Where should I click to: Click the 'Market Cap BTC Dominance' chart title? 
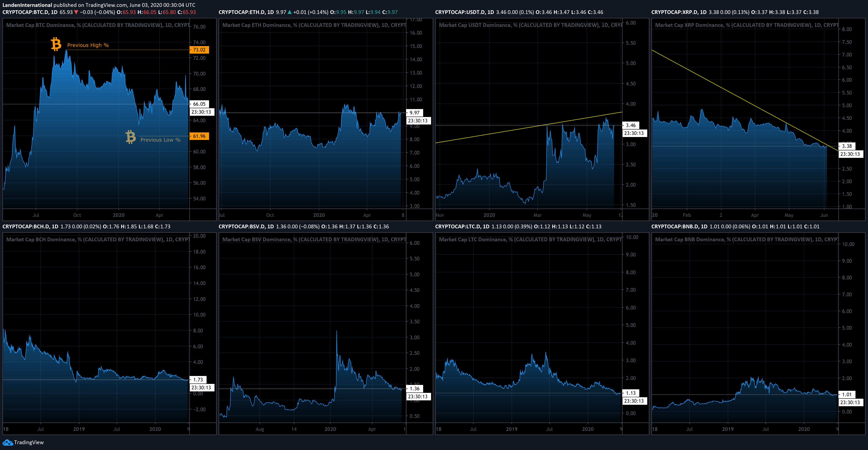pyautogui.click(x=98, y=25)
